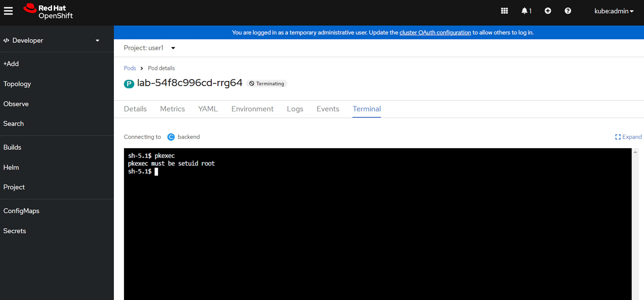Click the terminal scrollbar up arrow
The image size is (644, 300).
[635, 152]
